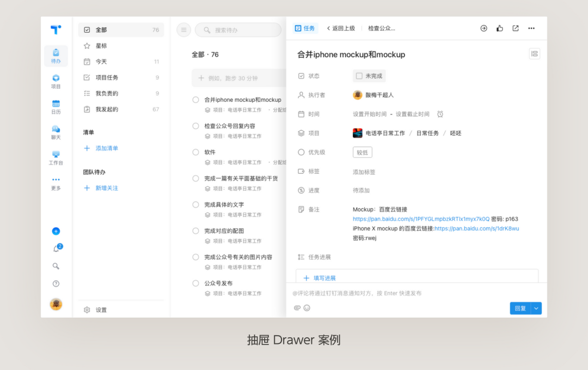Click executor 酸梅干超人

point(373,95)
